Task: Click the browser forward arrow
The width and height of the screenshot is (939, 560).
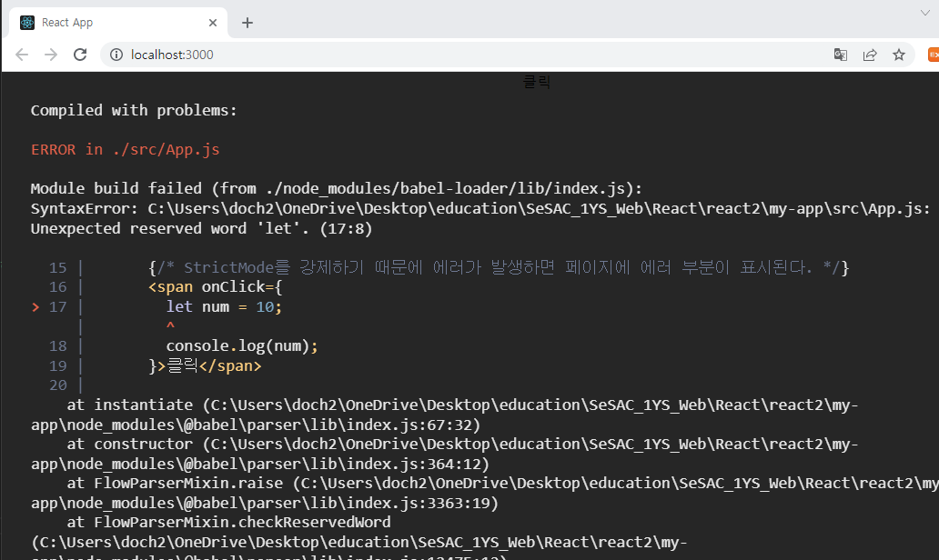Action: point(51,55)
